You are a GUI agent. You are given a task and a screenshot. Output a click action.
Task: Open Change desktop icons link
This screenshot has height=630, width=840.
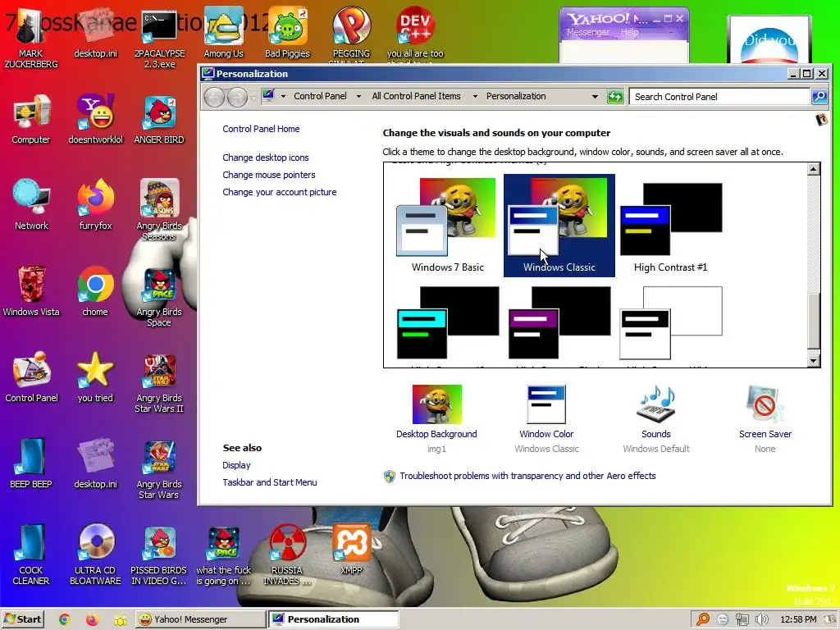tap(266, 157)
